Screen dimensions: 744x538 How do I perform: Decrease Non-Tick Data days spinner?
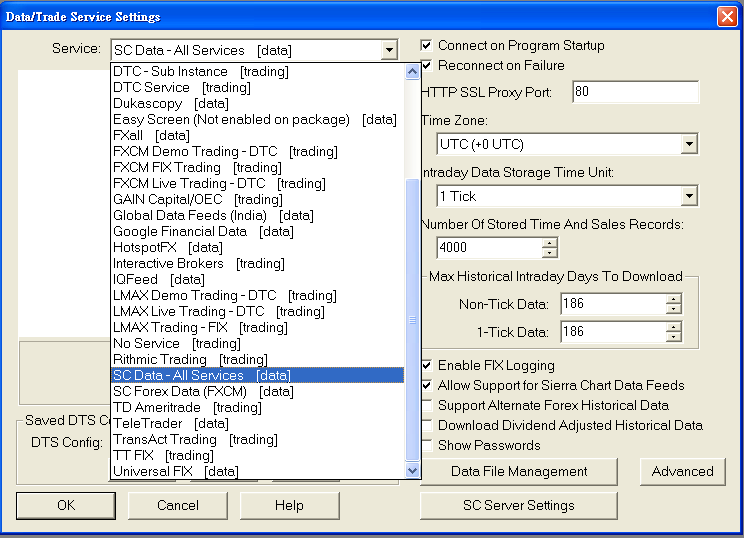click(673, 309)
